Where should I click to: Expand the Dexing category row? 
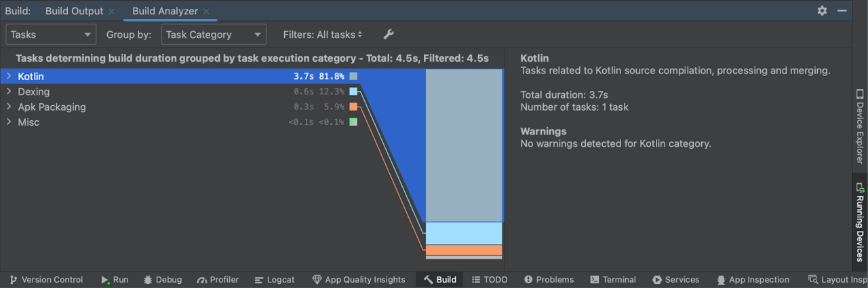click(9, 92)
